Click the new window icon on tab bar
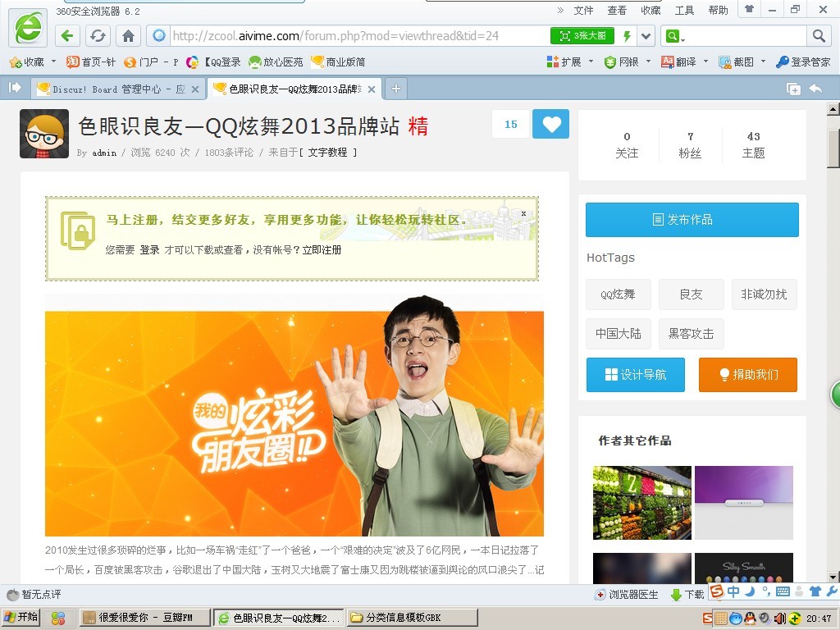Viewport: 840px width, 630px height. [x=793, y=89]
